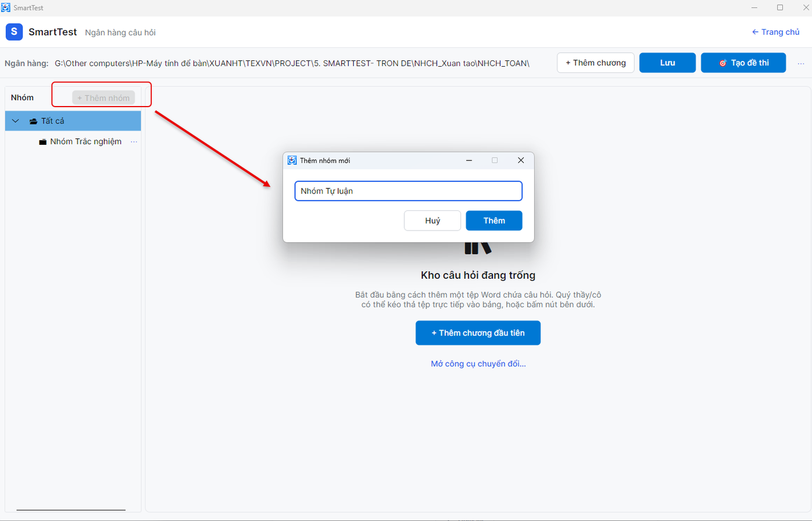812x521 pixels.
Task: Click the dialog's Thêm nhóm mới window icon
Action: click(292, 161)
